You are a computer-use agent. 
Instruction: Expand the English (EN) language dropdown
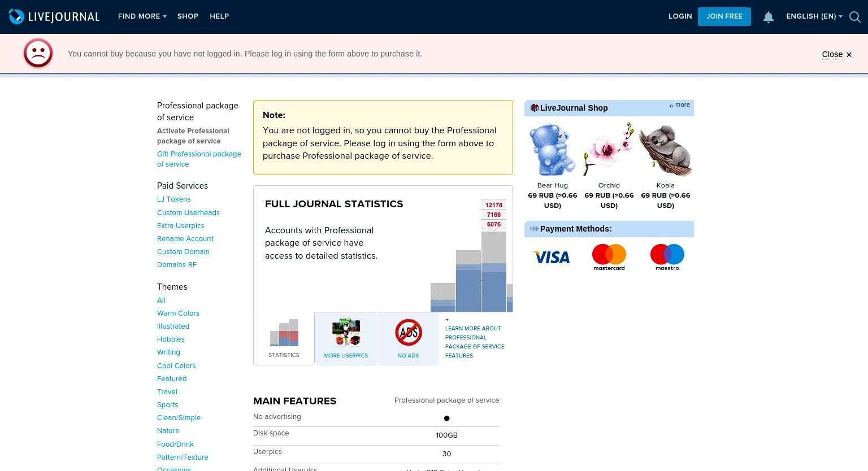pos(814,16)
